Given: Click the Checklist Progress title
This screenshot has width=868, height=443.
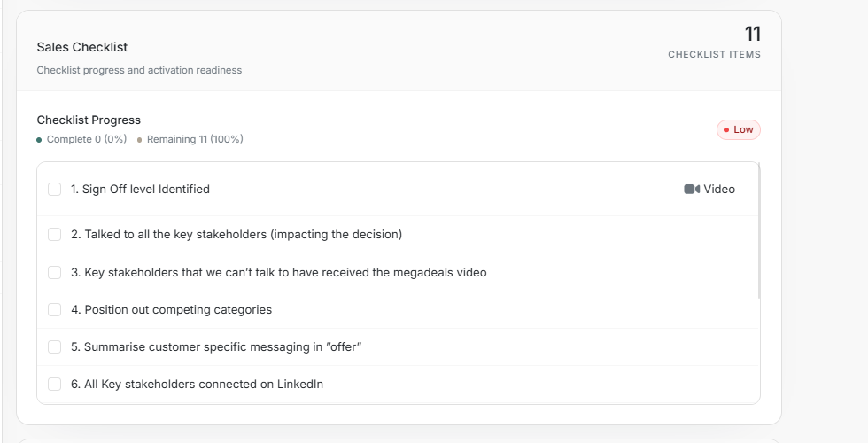Looking at the screenshot, I should click(x=89, y=120).
